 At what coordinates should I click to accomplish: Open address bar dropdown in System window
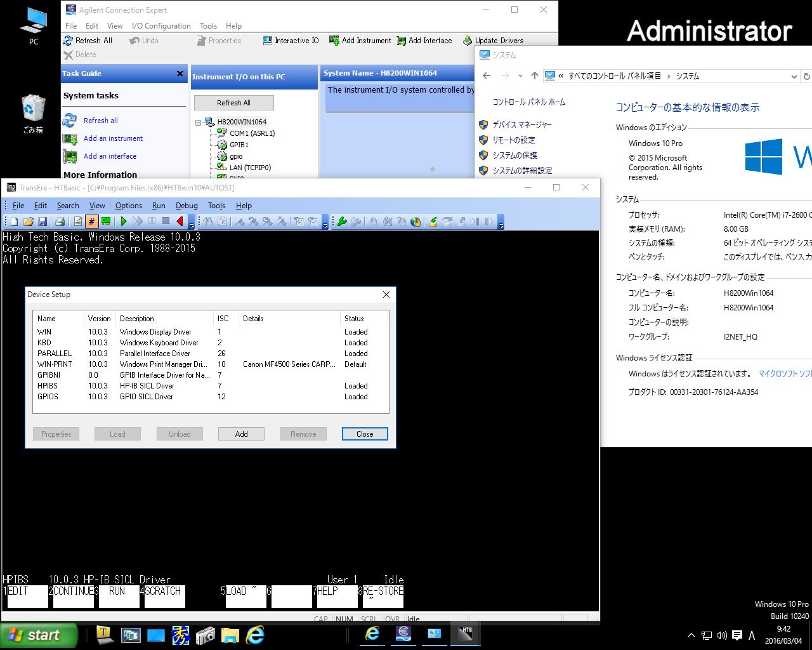794,76
